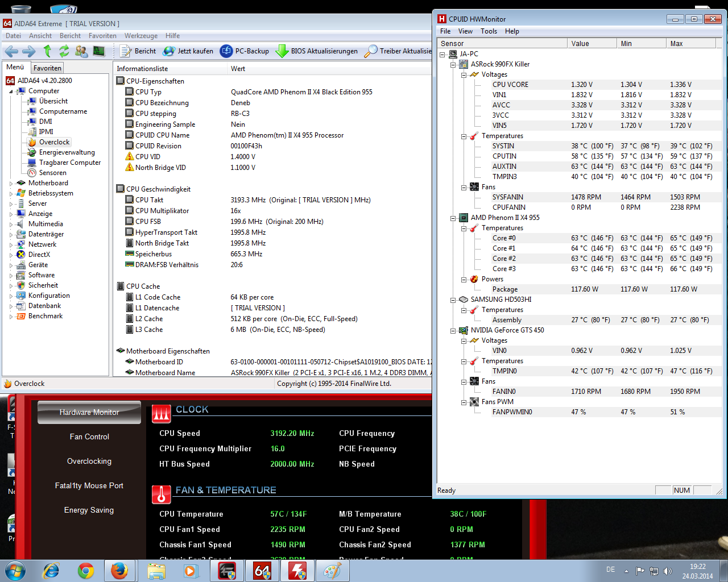Click the Max column header in HWMonitor

click(691, 43)
